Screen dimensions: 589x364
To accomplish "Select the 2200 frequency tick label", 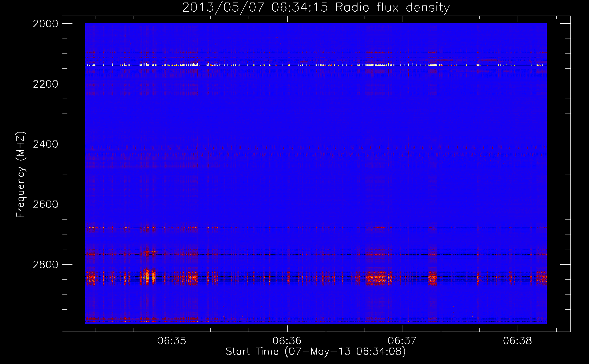I will (46, 84).
